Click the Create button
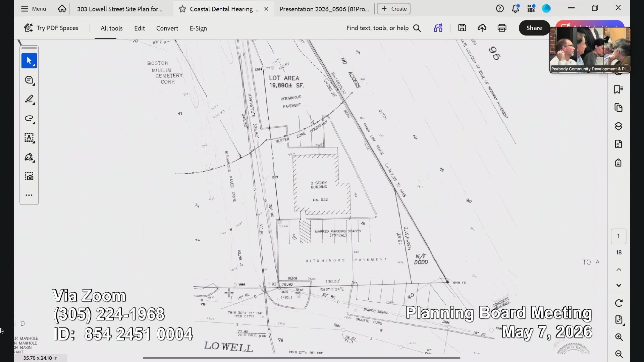 click(x=394, y=9)
